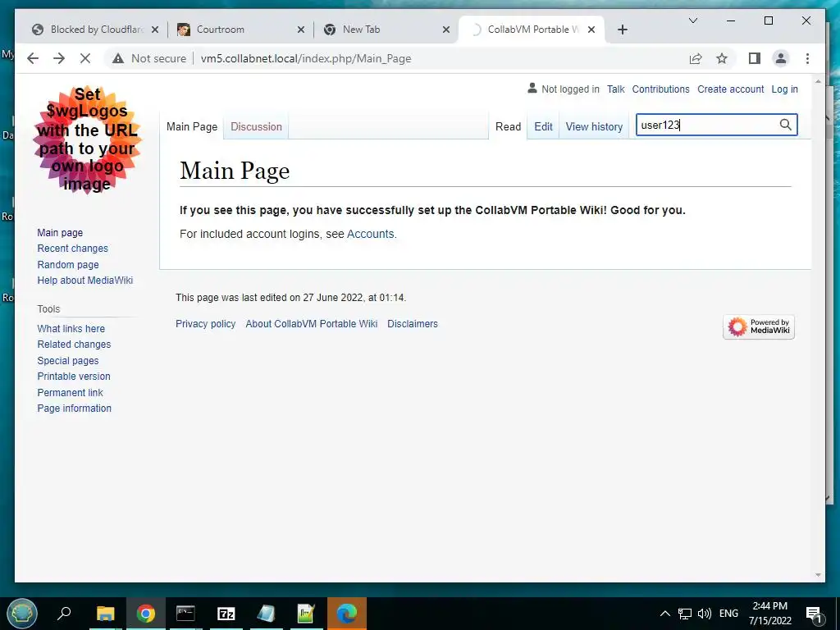Image resolution: width=840 pixels, height=630 pixels.
Task: Click the browser forward arrow
Action: 59,58
